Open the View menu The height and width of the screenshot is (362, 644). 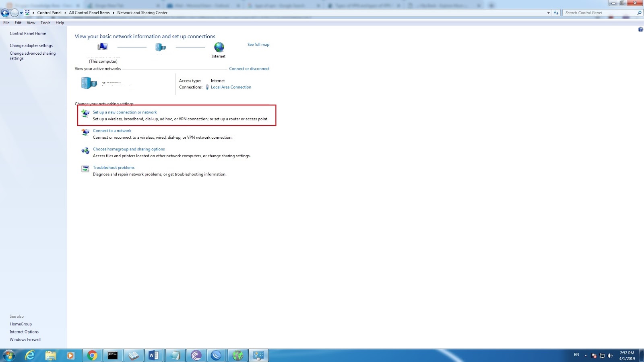click(31, 23)
